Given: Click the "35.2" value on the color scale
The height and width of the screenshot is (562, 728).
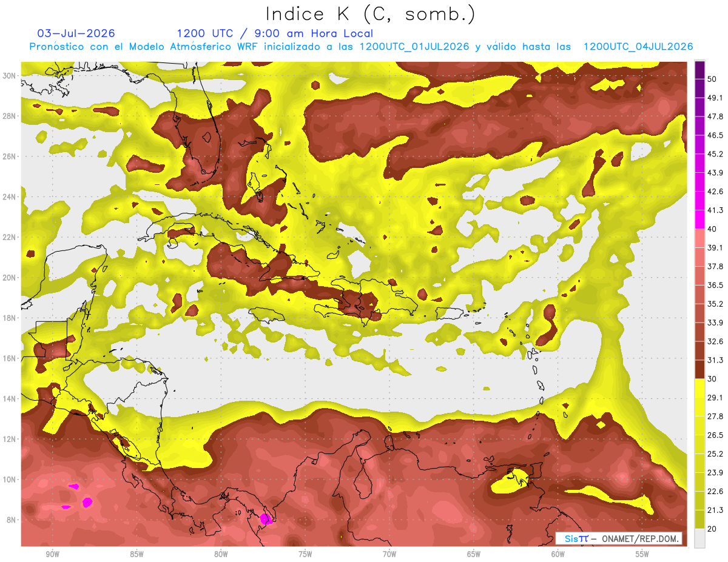Looking at the screenshot, I should tap(716, 304).
